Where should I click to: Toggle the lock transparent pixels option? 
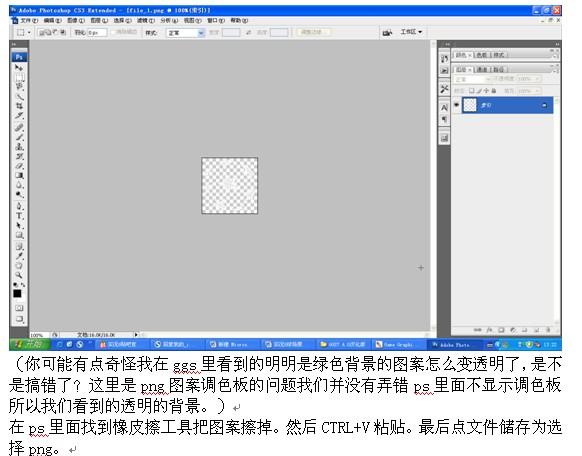(x=471, y=91)
